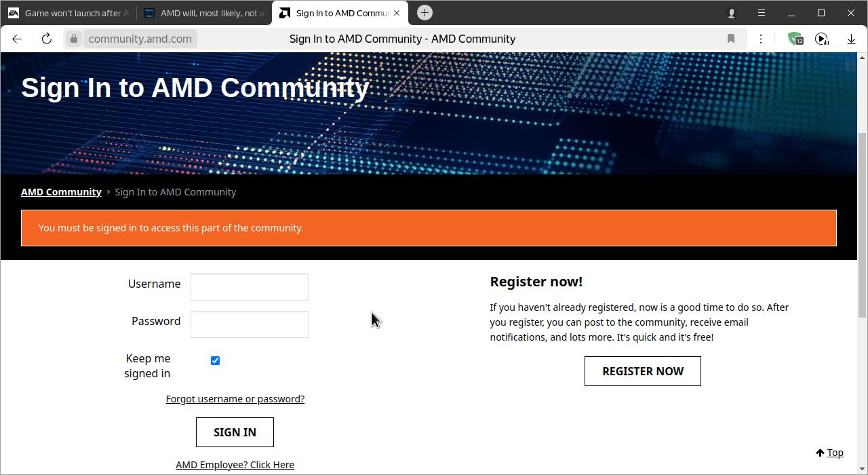Open the shield tracker blocker icon

(795, 39)
